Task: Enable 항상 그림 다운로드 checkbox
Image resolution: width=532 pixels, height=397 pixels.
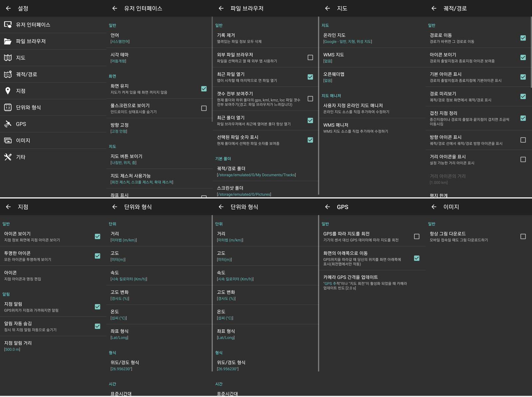Action: [x=523, y=237]
